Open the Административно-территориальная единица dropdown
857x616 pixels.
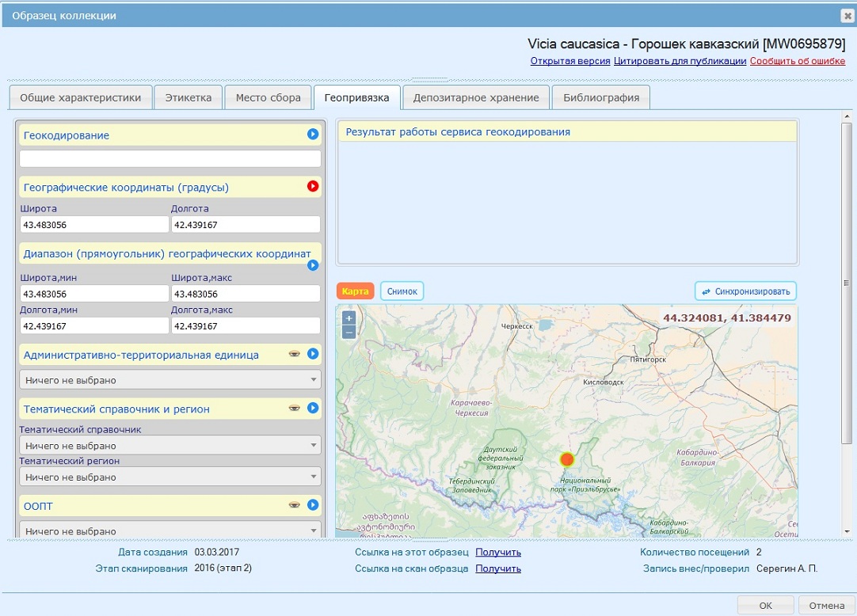169,380
